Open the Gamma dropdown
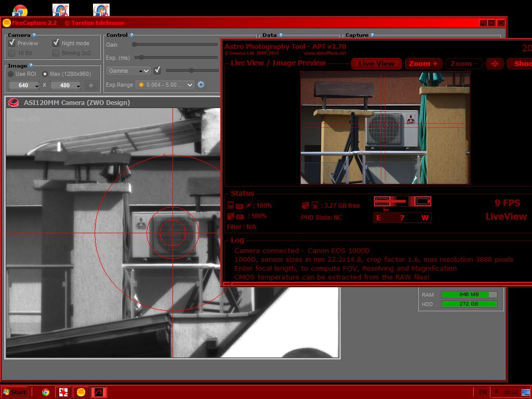This screenshot has height=399, width=532. (128, 71)
